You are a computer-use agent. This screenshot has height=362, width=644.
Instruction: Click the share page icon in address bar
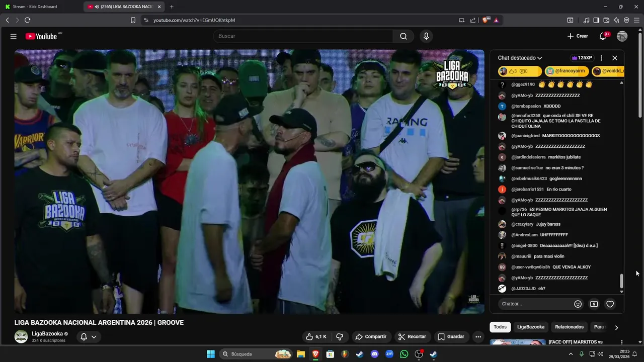click(473, 20)
